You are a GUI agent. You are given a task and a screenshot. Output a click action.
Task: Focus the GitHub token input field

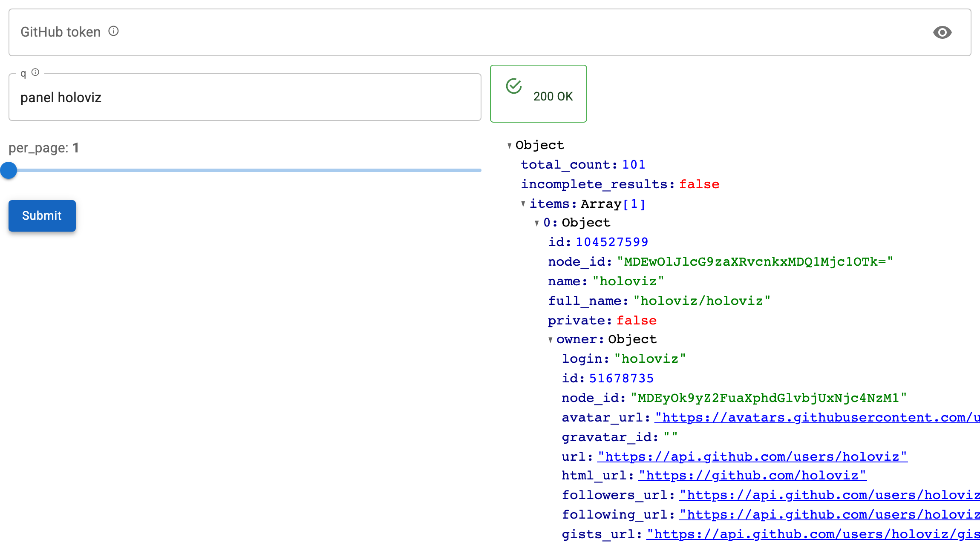click(490, 32)
